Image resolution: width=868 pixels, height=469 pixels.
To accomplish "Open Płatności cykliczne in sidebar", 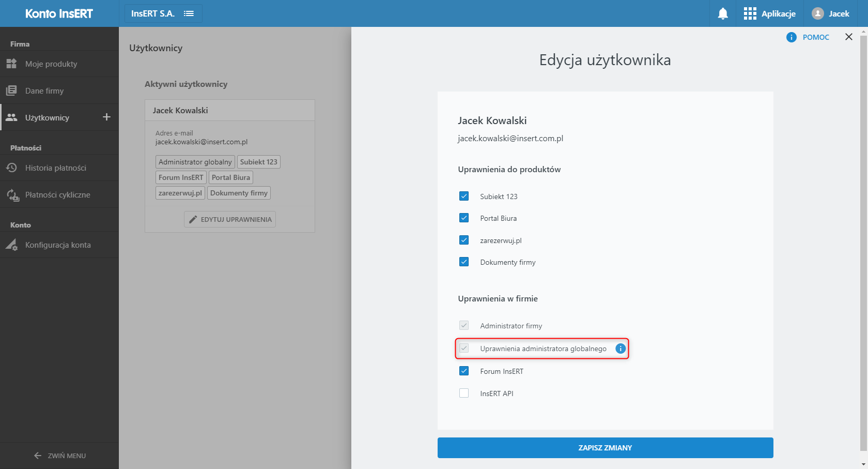I will (57, 195).
